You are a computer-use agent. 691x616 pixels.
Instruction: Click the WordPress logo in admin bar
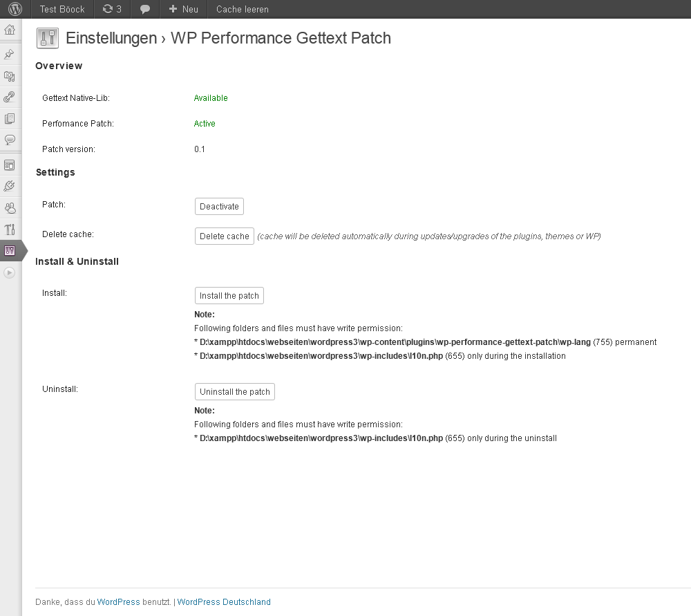pos(15,9)
